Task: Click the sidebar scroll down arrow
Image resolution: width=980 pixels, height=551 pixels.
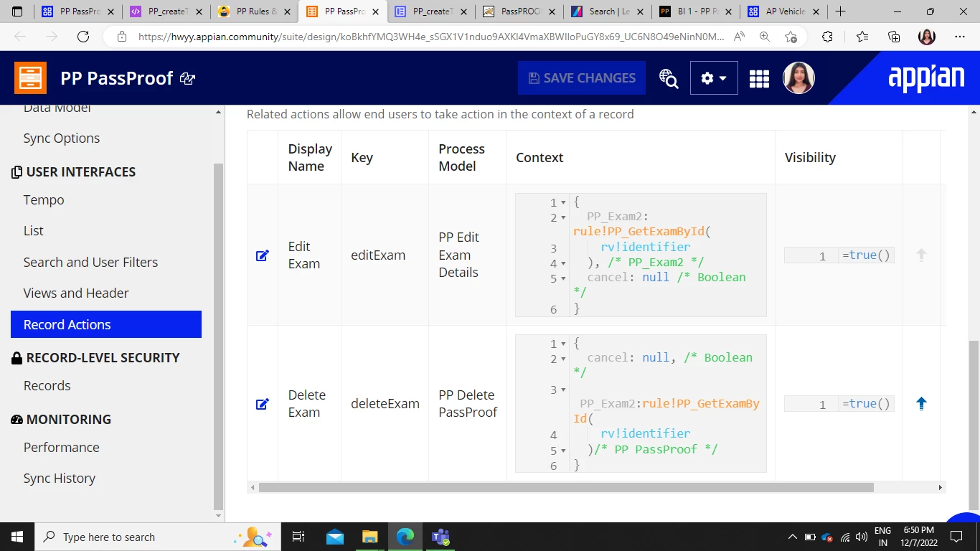Action: pos(219,515)
